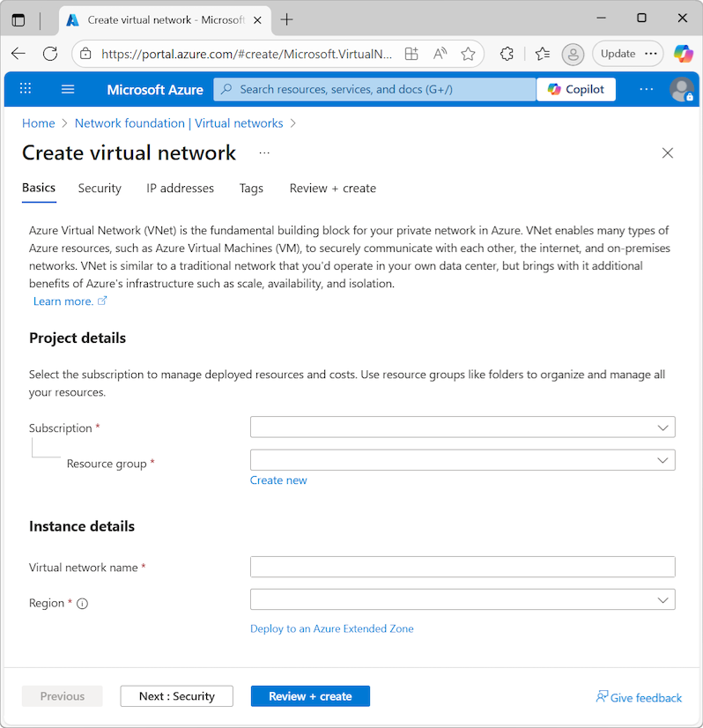Viewport: 703px width, 728px height.
Task: Close the Create virtual network pane
Action: click(x=668, y=152)
